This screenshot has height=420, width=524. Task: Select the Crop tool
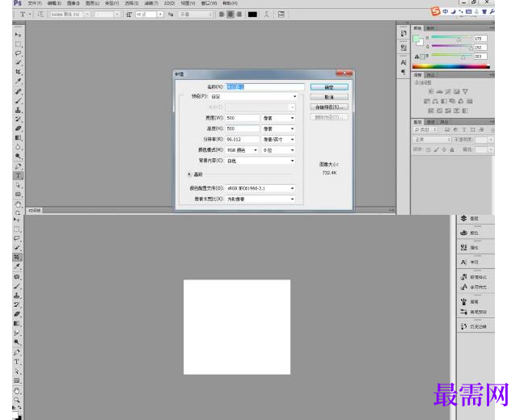18,72
